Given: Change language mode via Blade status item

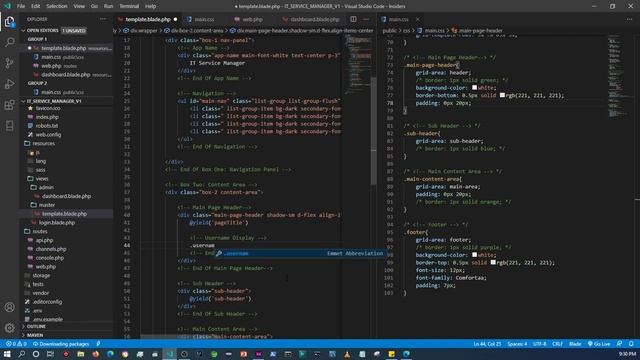Looking at the screenshot, I should point(575,344).
